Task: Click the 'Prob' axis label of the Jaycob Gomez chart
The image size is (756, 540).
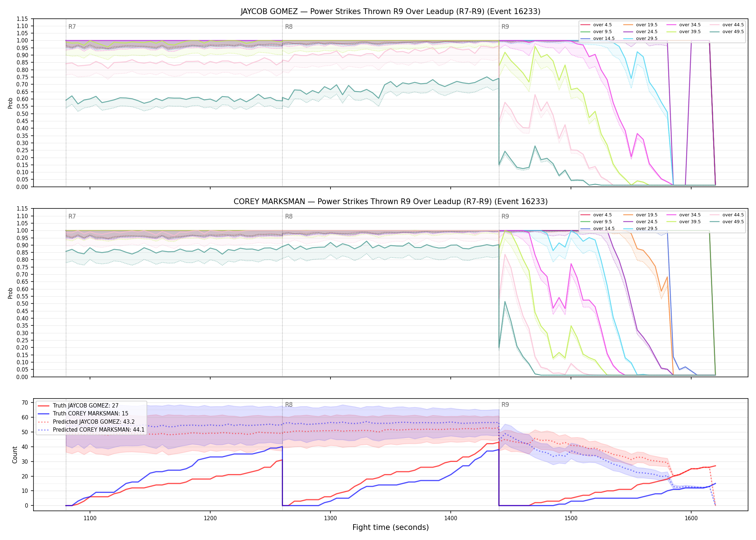Action: (10, 103)
